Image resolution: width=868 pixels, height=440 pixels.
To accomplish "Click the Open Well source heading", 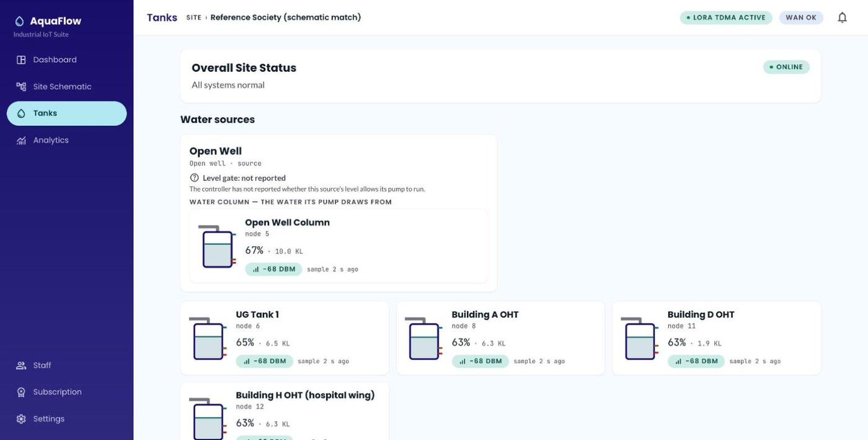I will (215, 151).
